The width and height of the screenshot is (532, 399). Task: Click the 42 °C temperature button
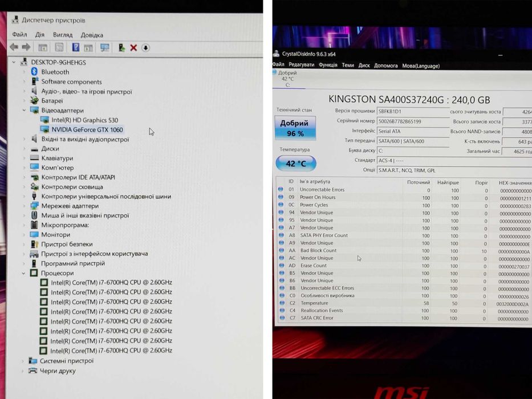(296, 164)
